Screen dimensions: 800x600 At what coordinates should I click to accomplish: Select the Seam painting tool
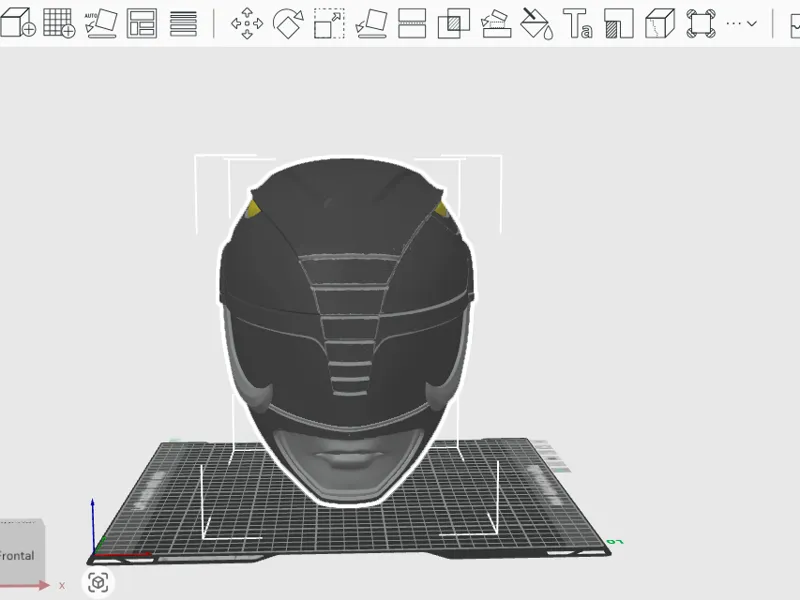point(619,23)
